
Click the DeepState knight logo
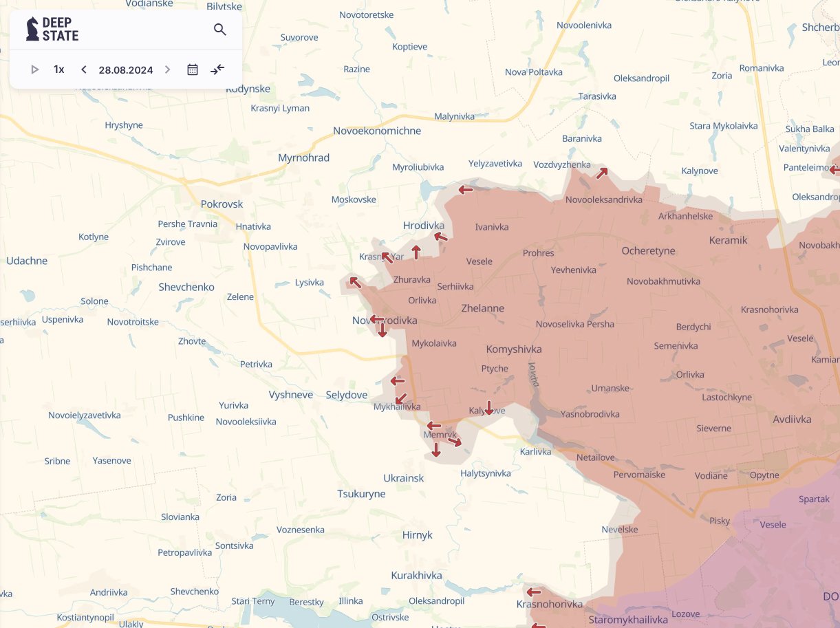click(x=32, y=29)
